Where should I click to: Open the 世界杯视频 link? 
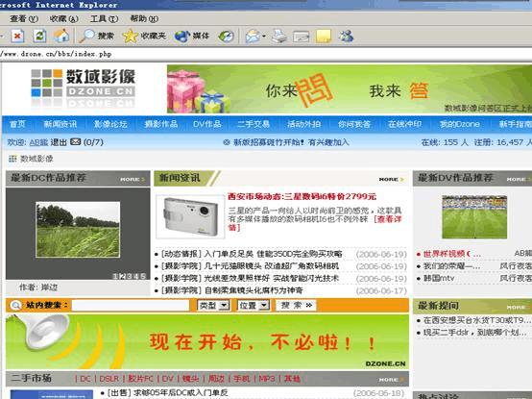click(x=451, y=254)
